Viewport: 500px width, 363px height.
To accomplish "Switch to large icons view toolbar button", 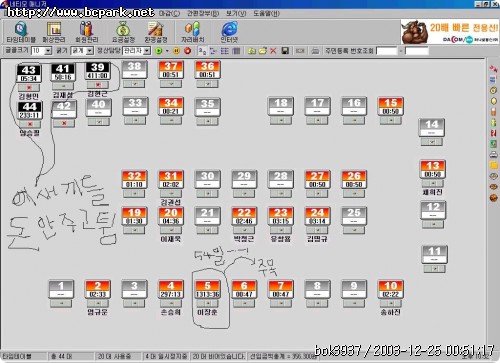I will click(202, 51).
